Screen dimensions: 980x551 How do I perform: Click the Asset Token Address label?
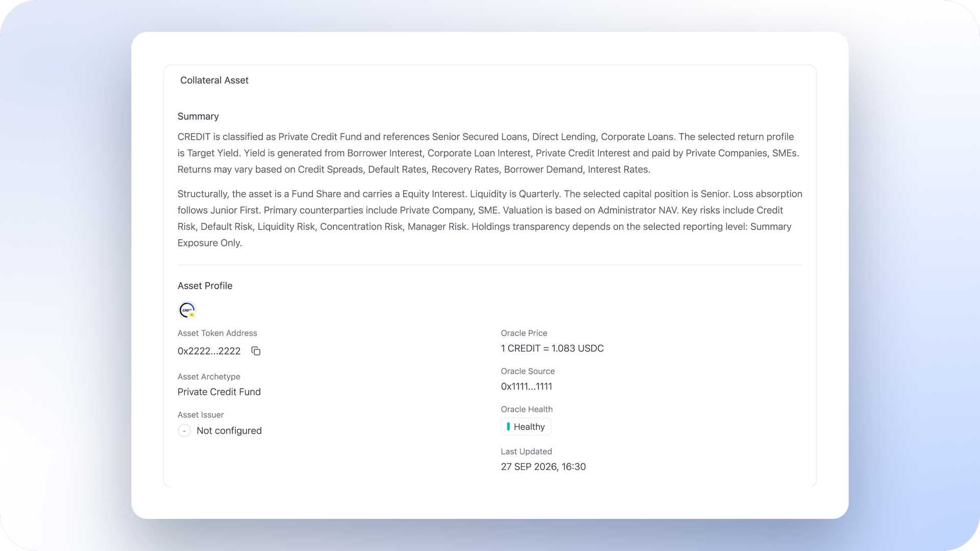tap(217, 333)
